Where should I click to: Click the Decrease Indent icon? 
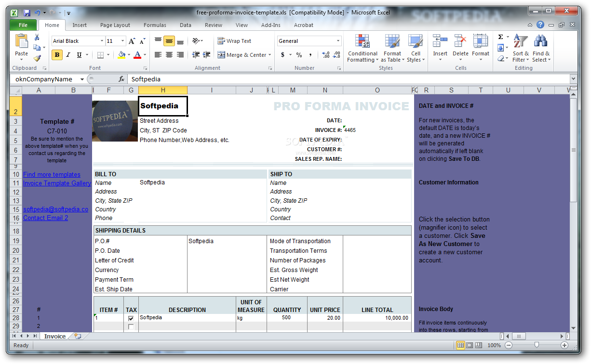click(x=196, y=55)
